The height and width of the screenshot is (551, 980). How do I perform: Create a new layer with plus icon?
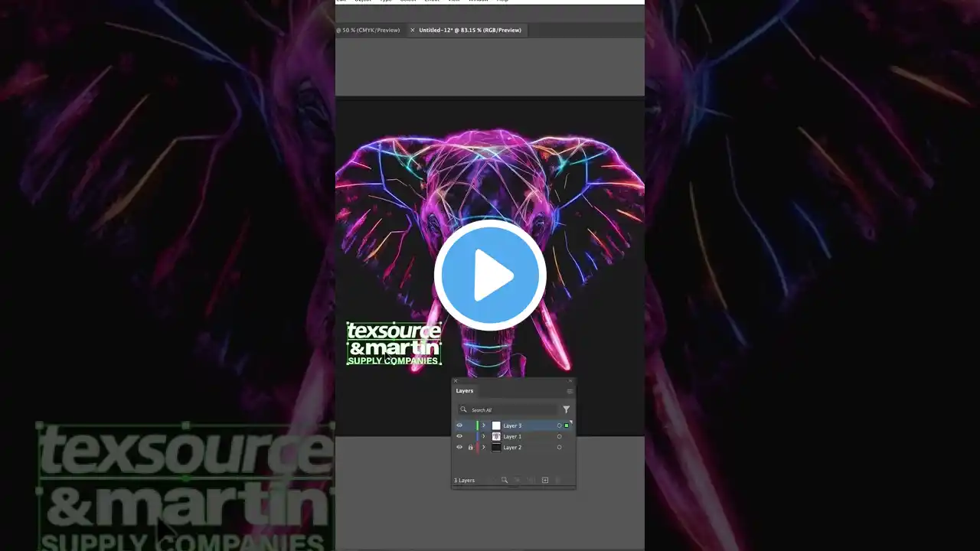pos(545,480)
